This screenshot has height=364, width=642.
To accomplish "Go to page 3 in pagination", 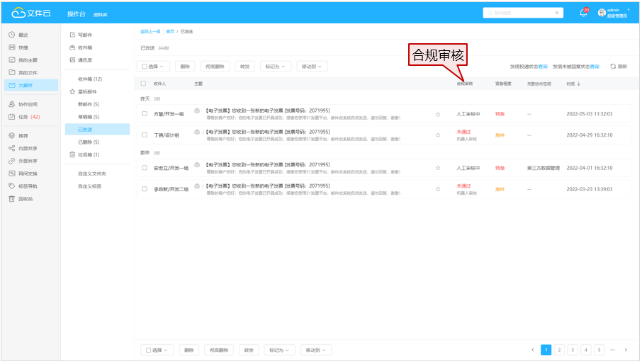I will coord(572,350).
